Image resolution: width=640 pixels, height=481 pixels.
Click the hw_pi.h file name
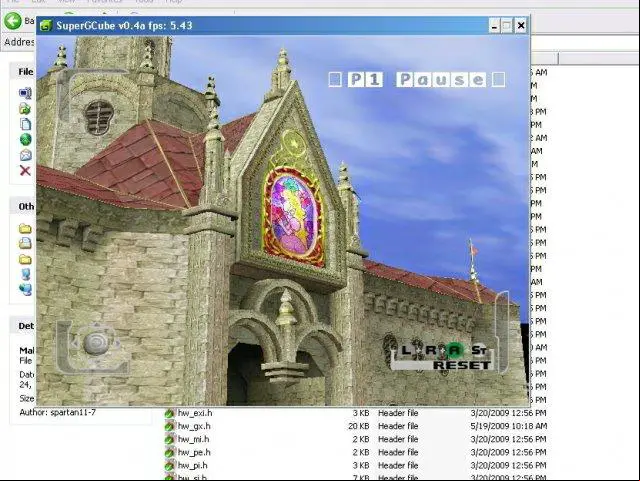(x=193, y=465)
